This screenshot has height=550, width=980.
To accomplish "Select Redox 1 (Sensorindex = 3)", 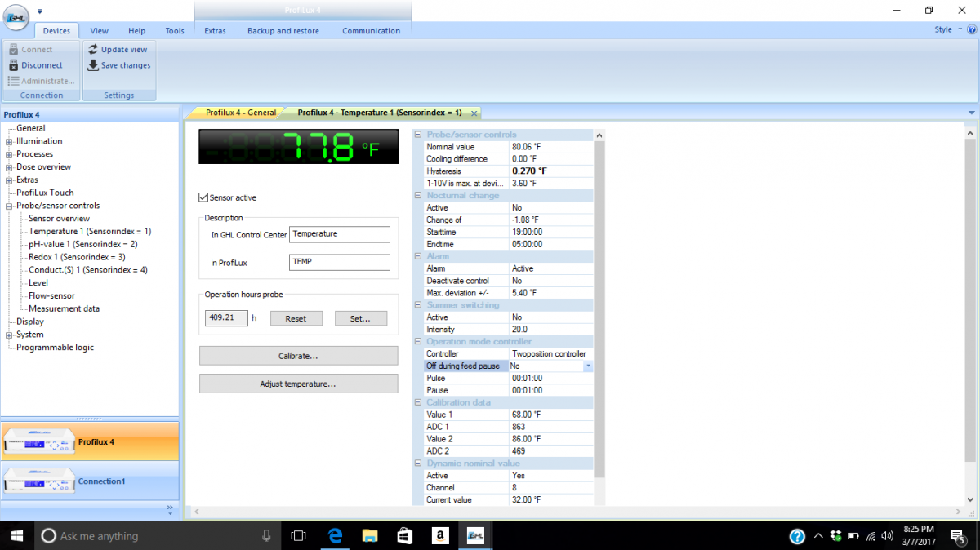I will pyautogui.click(x=77, y=257).
